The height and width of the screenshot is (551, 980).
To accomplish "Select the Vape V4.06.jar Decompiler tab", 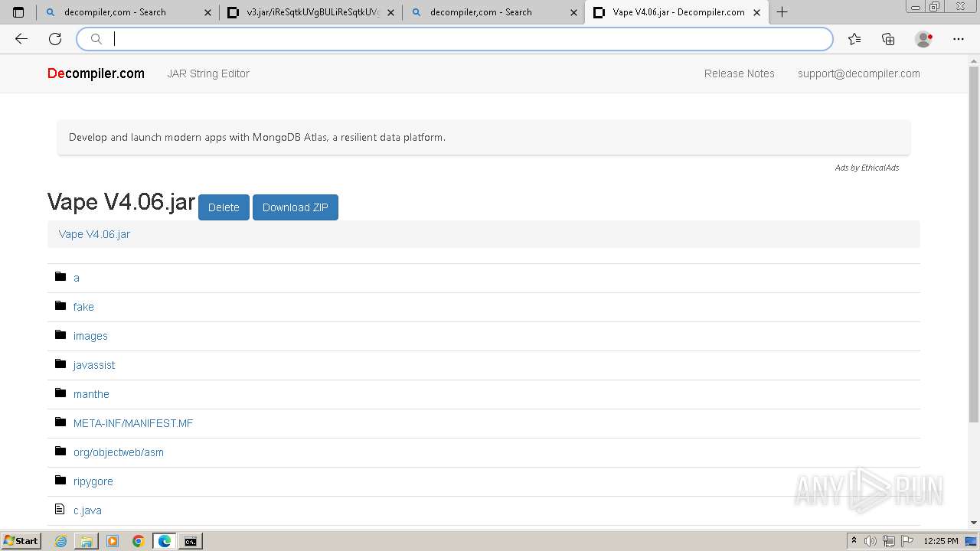I will click(677, 12).
